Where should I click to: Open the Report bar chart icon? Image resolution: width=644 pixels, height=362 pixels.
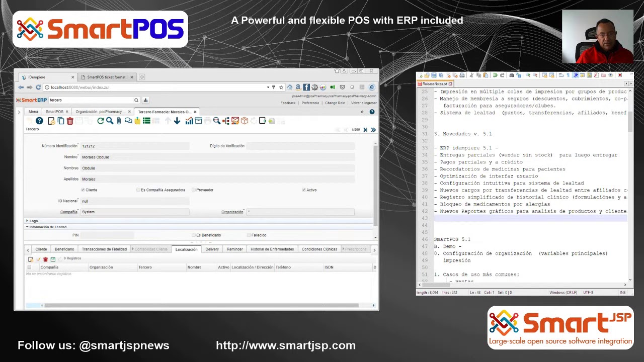[x=189, y=121]
